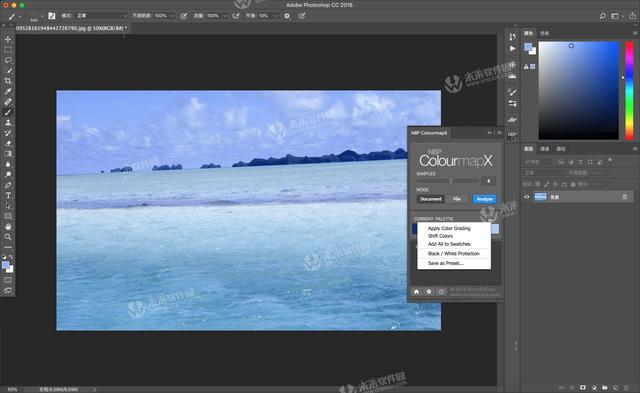Select the Document mode in ColourmapX
The height and width of the screenshot is (393, 640).
(x=431, y=199)
